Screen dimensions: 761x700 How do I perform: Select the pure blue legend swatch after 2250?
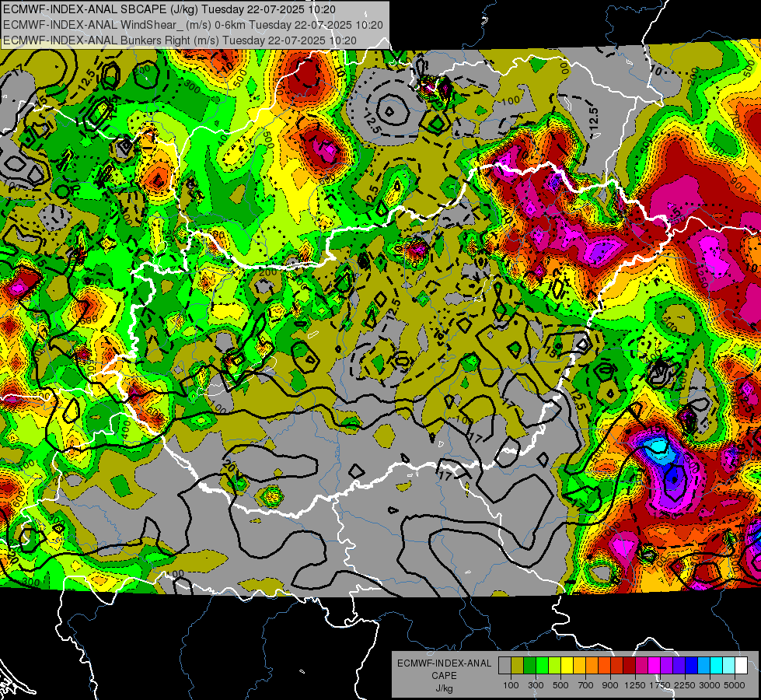[x=692, y=665]
